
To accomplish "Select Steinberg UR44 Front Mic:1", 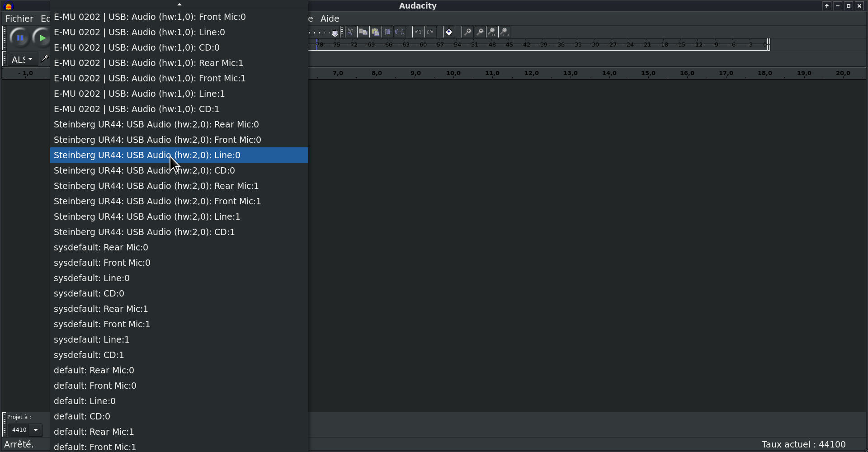I will coord(179,201).
